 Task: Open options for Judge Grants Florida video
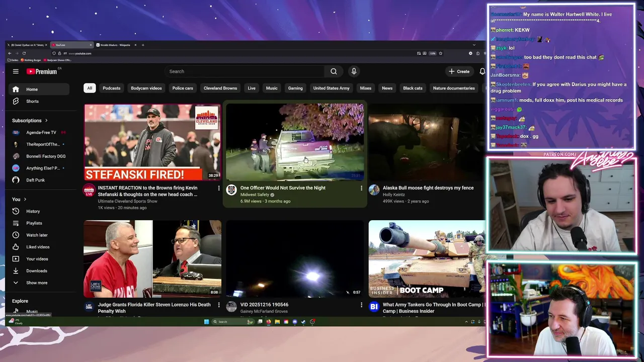[218, 305]
